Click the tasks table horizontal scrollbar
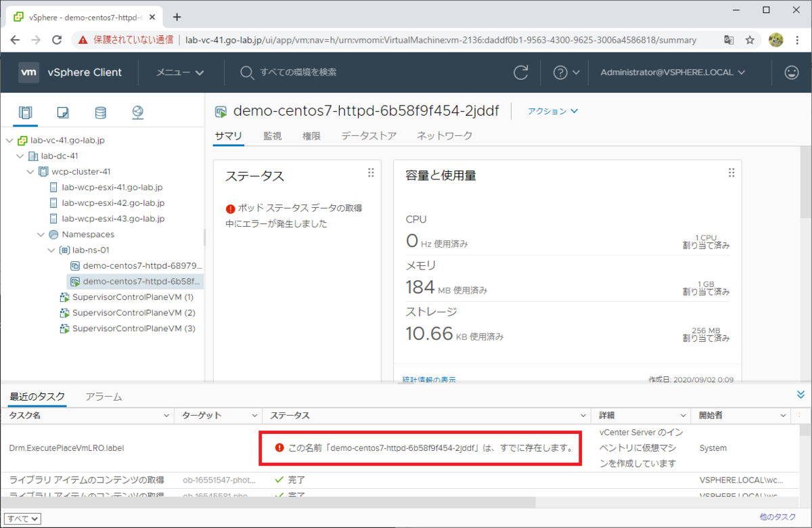This screenshot has width=812, height=528. [x=268, y=502]
